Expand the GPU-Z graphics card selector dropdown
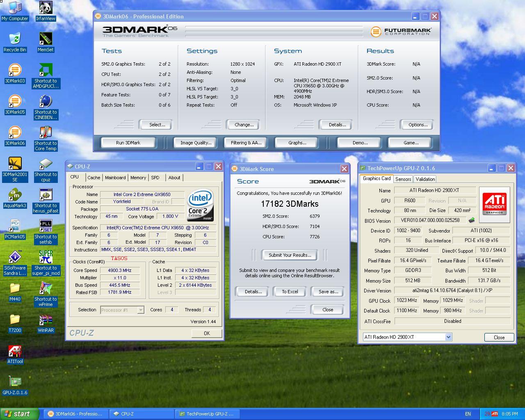 (x=448, y=337)
